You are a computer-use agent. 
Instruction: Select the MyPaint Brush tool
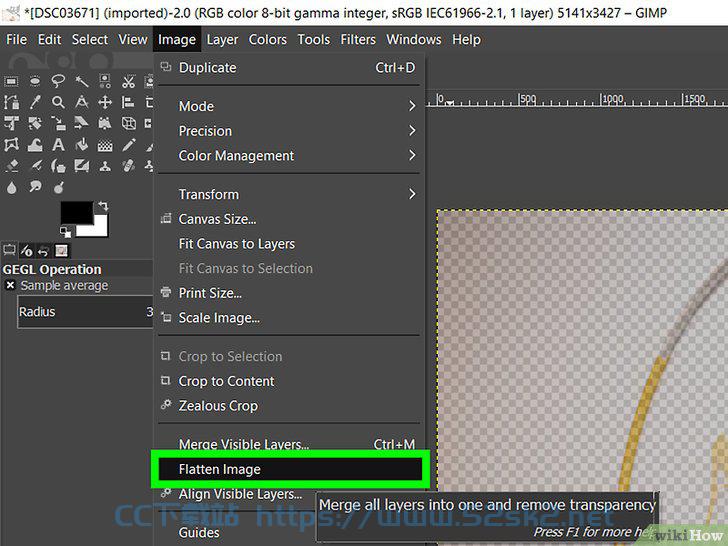82,166
